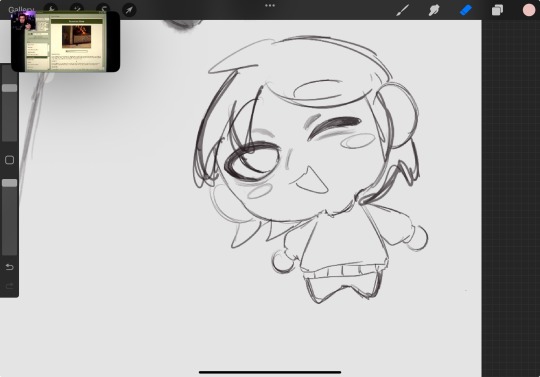This screenshot has width=540, height=377.
Task: Tap the picture-in-picture video window
Action: pos(65,41)
